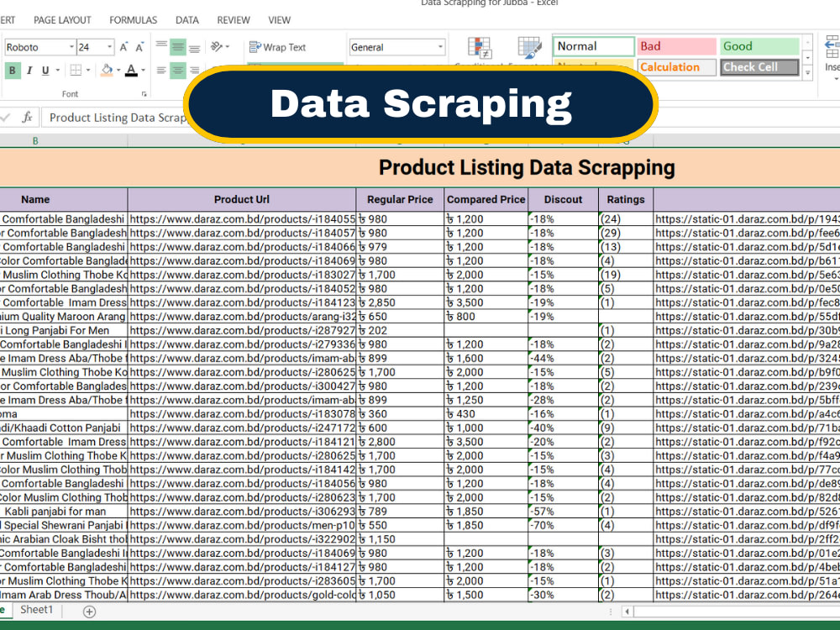This screenshot has height=630, width=840.
Task: Select the Ratings header cell
Action: coord(626,199)
